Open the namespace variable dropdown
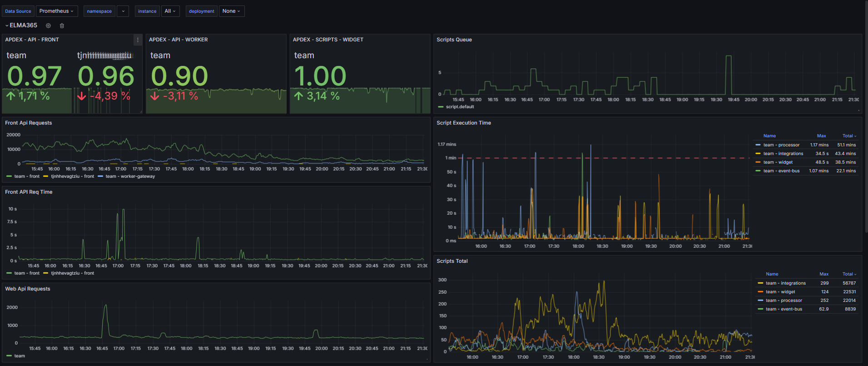The image size is (868, 366). (123, 11)
